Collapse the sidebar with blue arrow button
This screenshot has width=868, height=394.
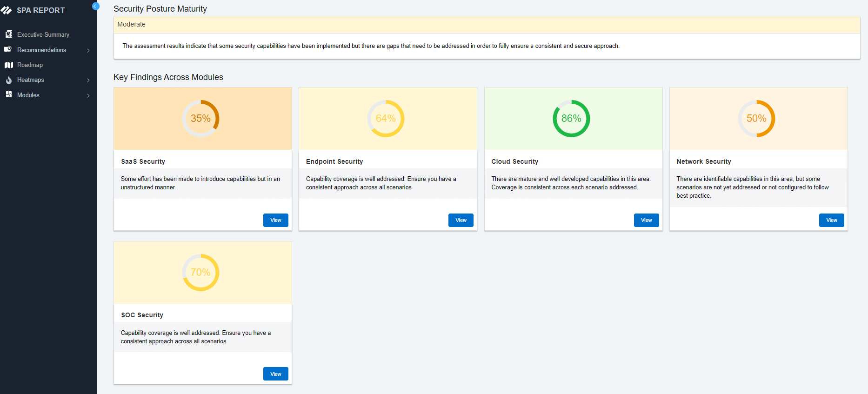click(95, 6)
